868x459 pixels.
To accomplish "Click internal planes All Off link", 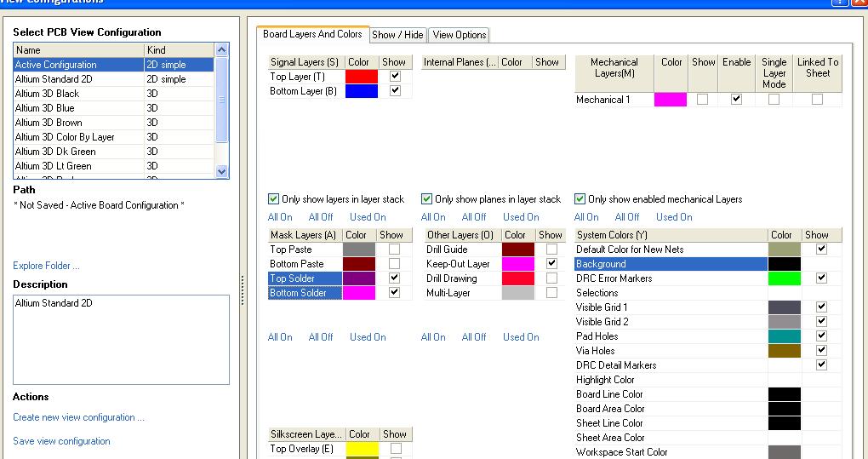I will click(474, 217).
